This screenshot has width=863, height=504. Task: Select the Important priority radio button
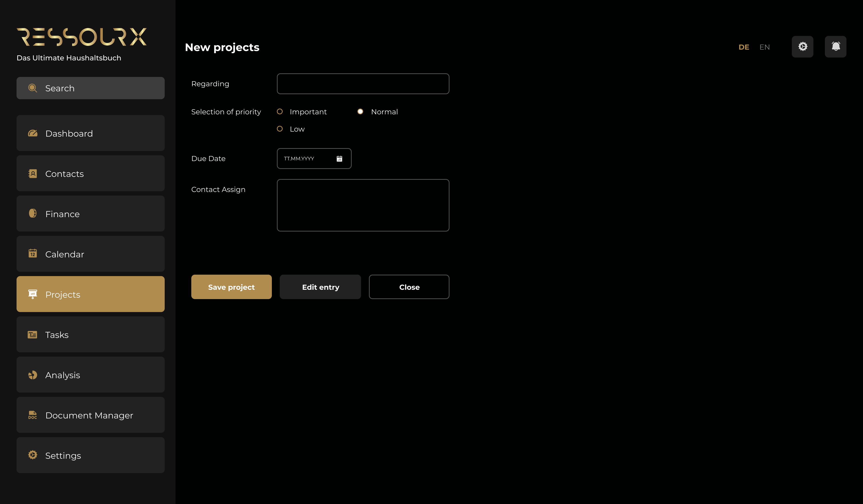point(280,112)
